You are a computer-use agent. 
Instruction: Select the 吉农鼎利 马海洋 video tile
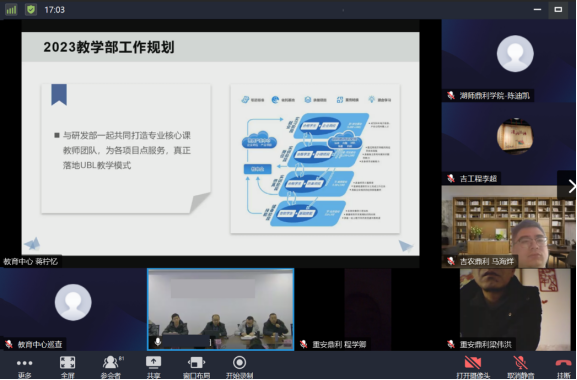click(x=508, y=227)
